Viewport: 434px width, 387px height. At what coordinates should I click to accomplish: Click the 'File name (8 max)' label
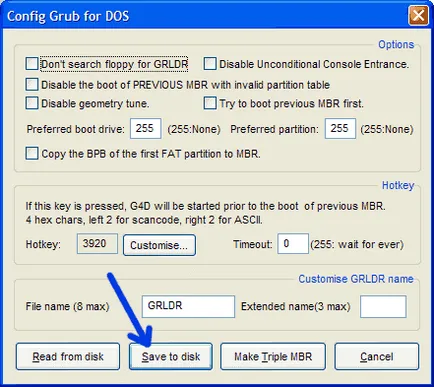click(67, 306)
